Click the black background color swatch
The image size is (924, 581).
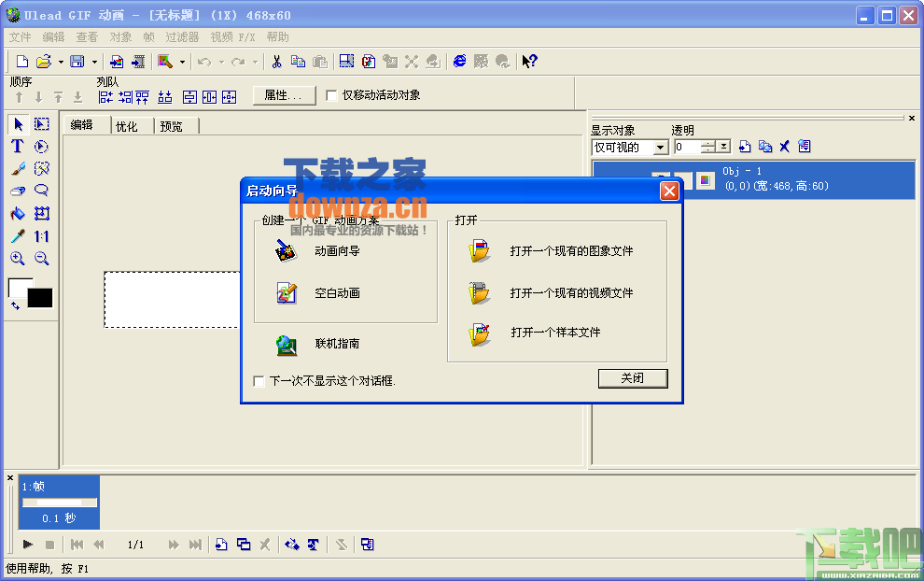tap(40, 298)
